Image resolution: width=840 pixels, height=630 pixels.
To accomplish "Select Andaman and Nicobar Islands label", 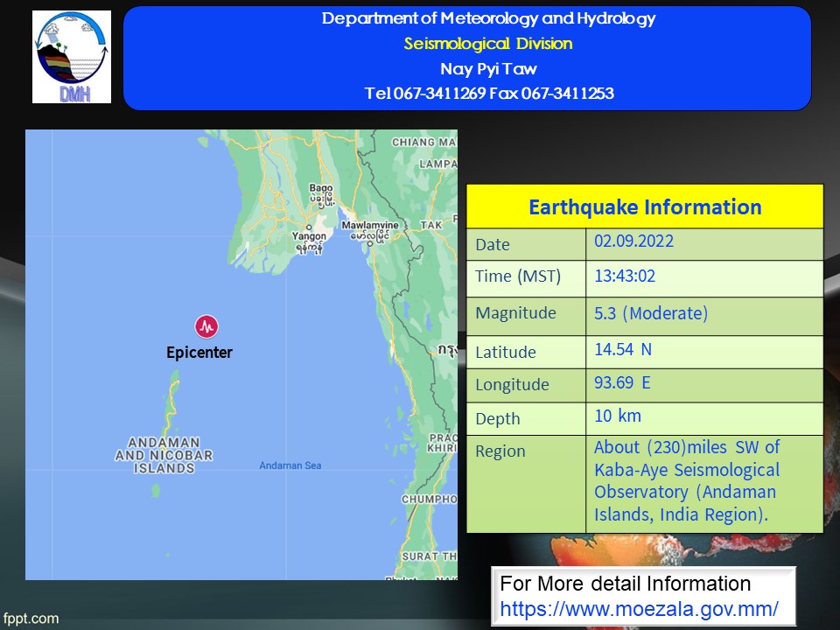I will [x=164, y=455].
